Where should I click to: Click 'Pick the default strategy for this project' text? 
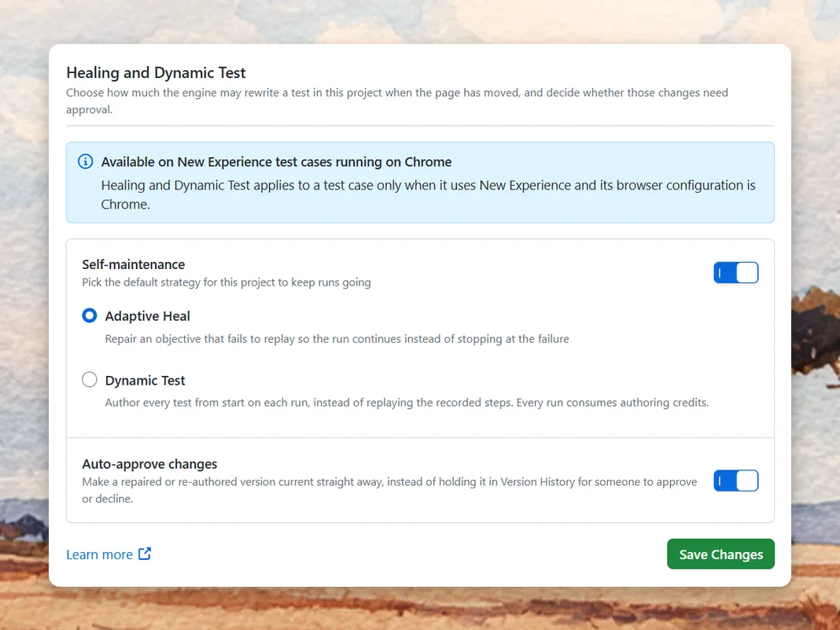[x=226, y=282]
